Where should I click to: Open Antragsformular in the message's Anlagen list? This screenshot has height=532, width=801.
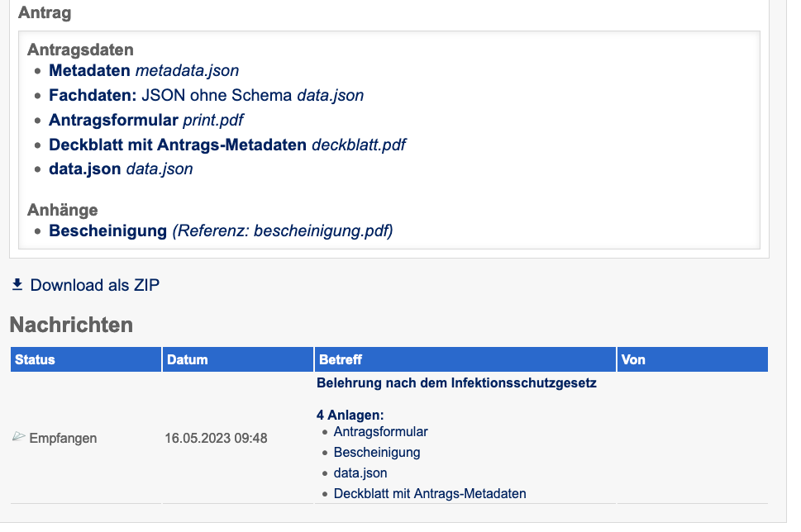380,431
